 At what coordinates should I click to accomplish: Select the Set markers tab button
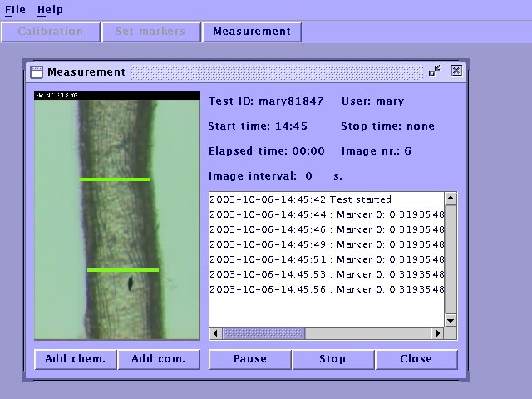tap(151, 32)
